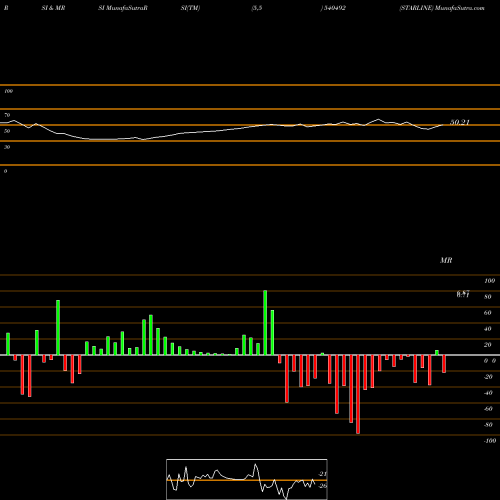The width and height of the screenshot is (500, 500).
Task: Click the RSI axis label 50
Action: pos(7,131)
